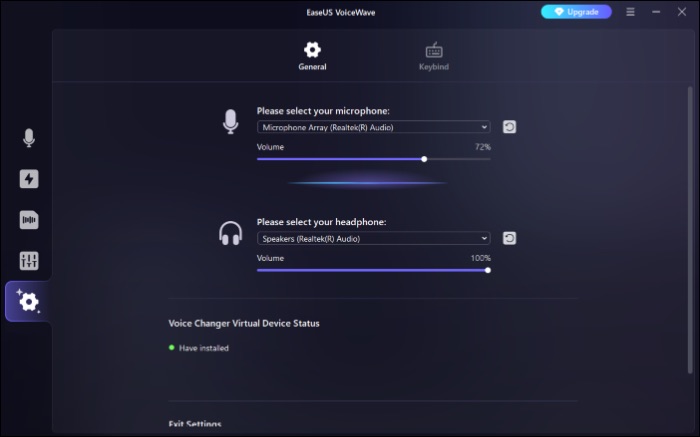
Task: Refresh the headphone device list
Action: pos(509,238)
